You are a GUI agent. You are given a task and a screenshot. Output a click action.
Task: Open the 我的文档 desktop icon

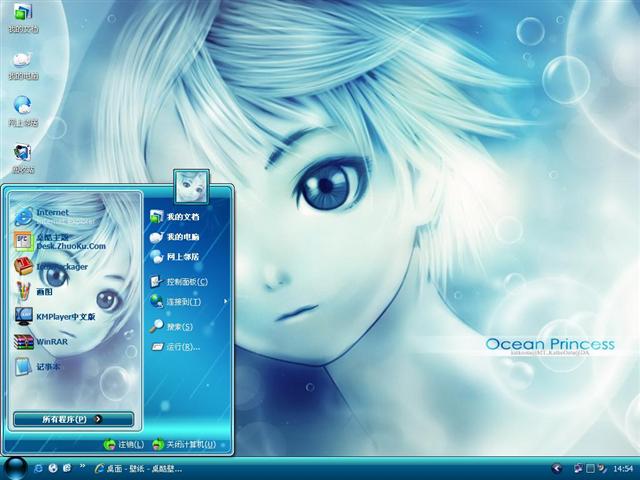23,18
